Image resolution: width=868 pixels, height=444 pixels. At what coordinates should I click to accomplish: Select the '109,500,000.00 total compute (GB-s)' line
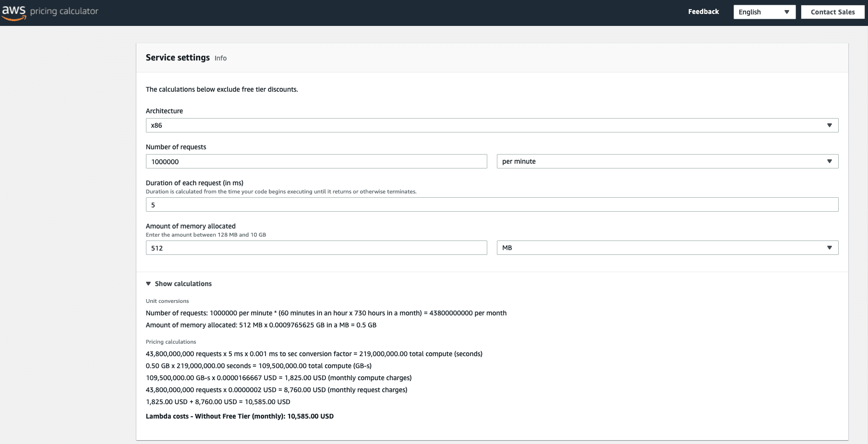(259, 366)
